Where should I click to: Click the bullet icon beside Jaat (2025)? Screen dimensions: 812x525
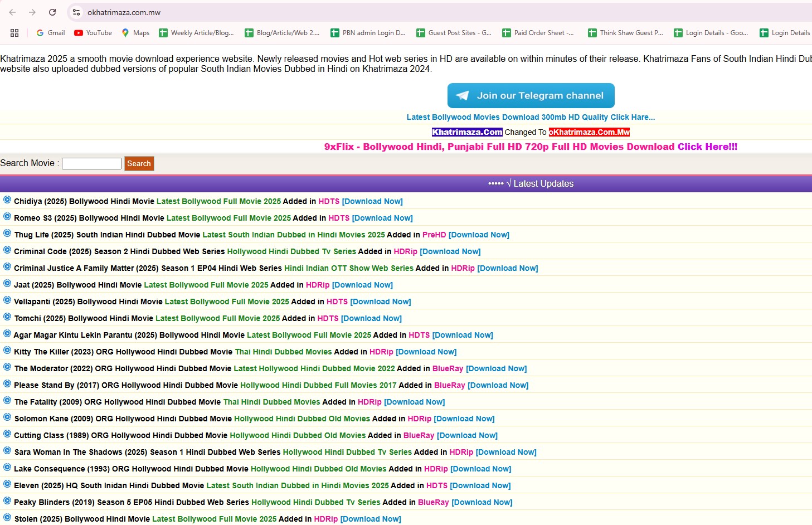tap(7, 284)
